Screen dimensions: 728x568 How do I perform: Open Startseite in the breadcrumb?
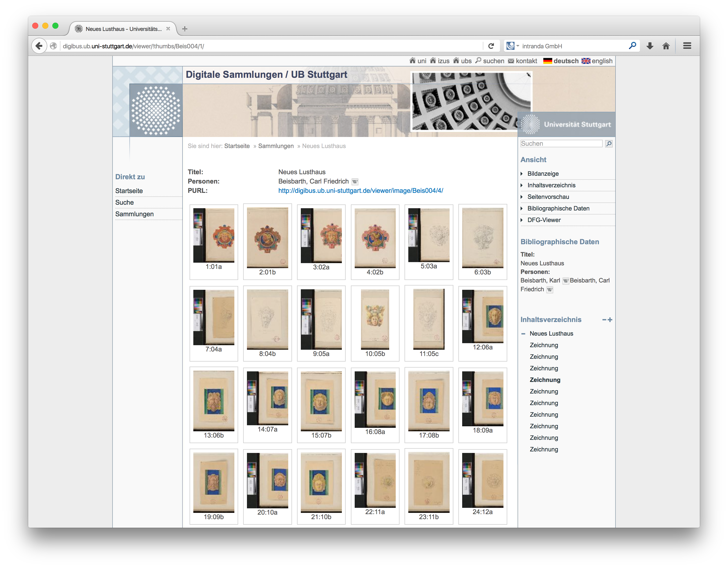237,146
